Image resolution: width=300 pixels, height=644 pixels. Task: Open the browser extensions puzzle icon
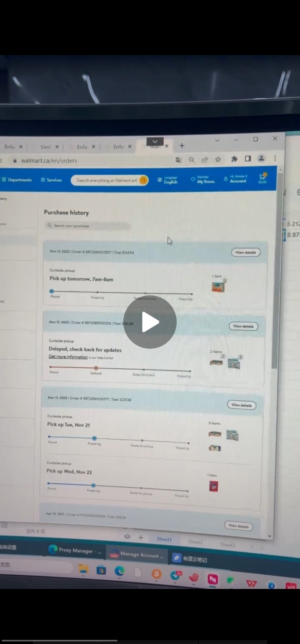tap(234, 159)
